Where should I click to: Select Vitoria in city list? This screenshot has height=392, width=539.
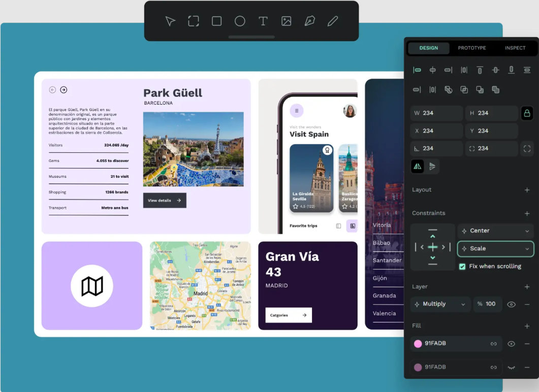(x=382, y=225)
